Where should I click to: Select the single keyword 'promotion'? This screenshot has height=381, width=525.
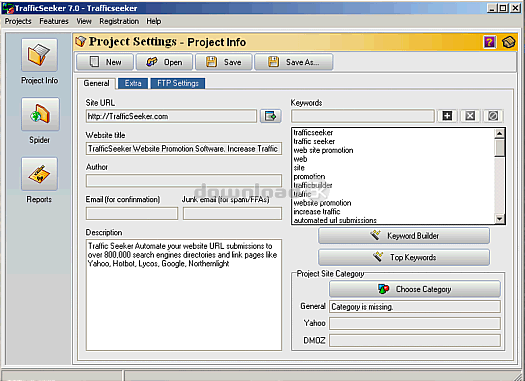click(x=309, y=176)
